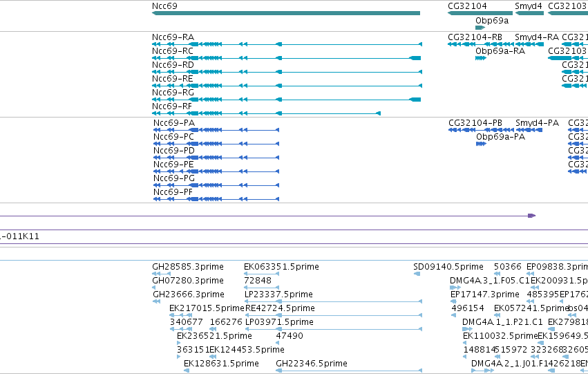588x374 pixels.
Task: Select the 148814 feature label
Action: (x=480, y=350)
